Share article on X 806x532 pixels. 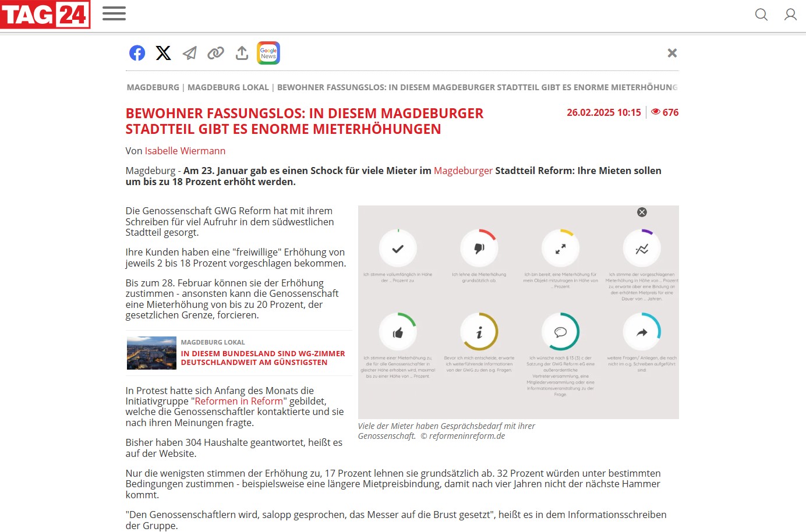pos(164,53)
